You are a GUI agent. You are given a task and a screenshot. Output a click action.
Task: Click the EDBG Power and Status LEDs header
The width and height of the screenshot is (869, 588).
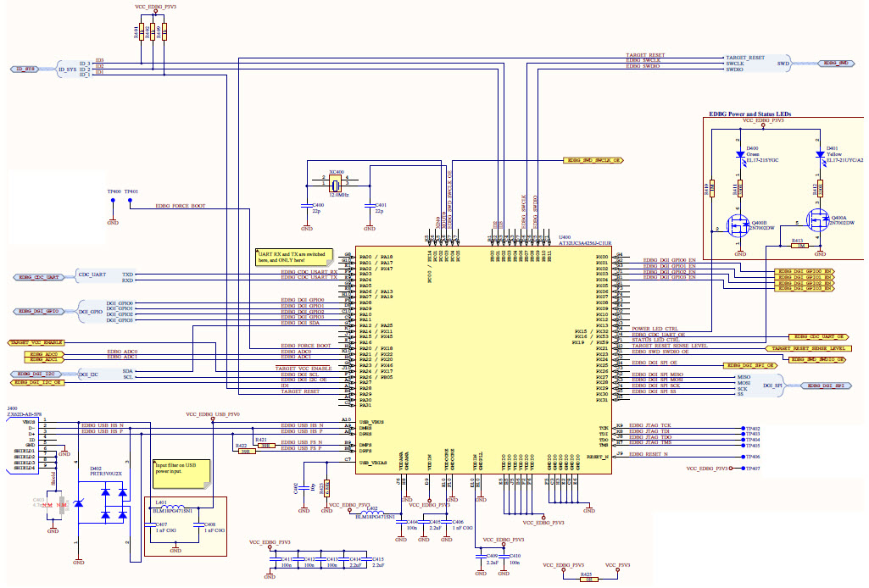click(749, 114)
